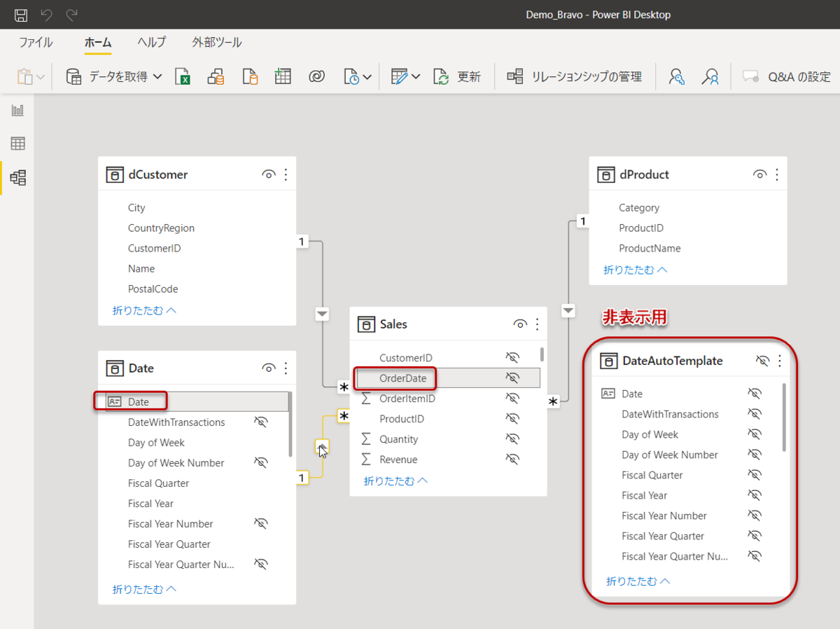Collapse the dCustomer table fields
This screenshot has width=840, height=629.
pos(144,310)
